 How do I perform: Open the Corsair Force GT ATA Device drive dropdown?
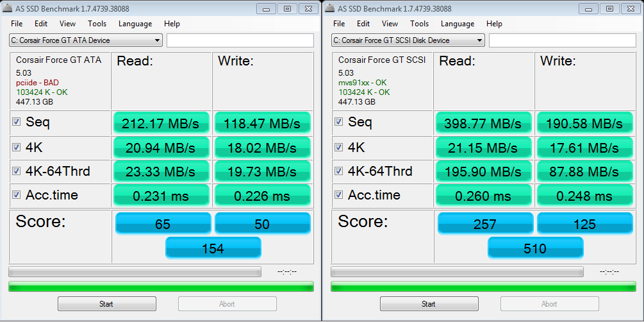point(86,40)
